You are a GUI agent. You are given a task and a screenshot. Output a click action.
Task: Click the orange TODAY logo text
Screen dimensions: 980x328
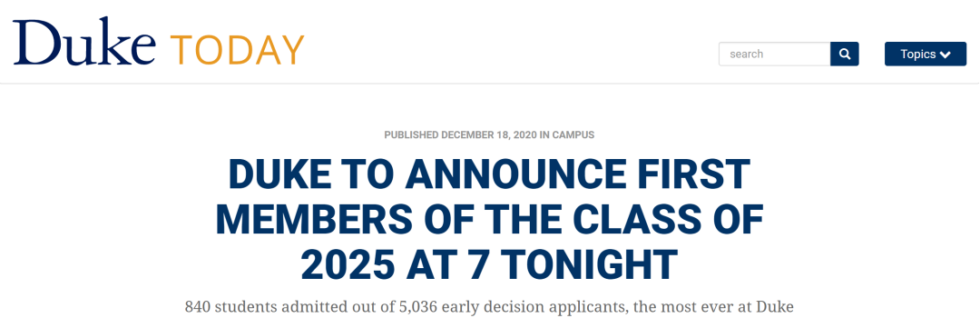click(x=238, y=51)
